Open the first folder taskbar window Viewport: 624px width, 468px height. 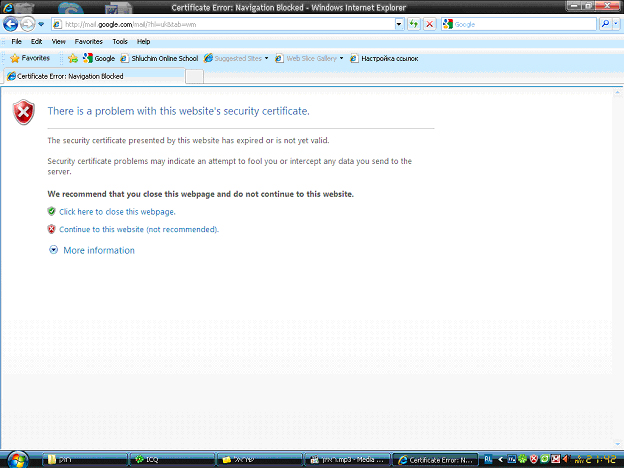pos(85,460)
